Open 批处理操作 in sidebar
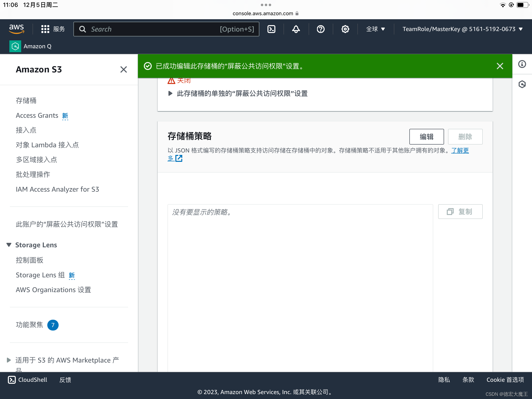Image resolution: width=532 pixels, height=399 pixels. [33, 174]
